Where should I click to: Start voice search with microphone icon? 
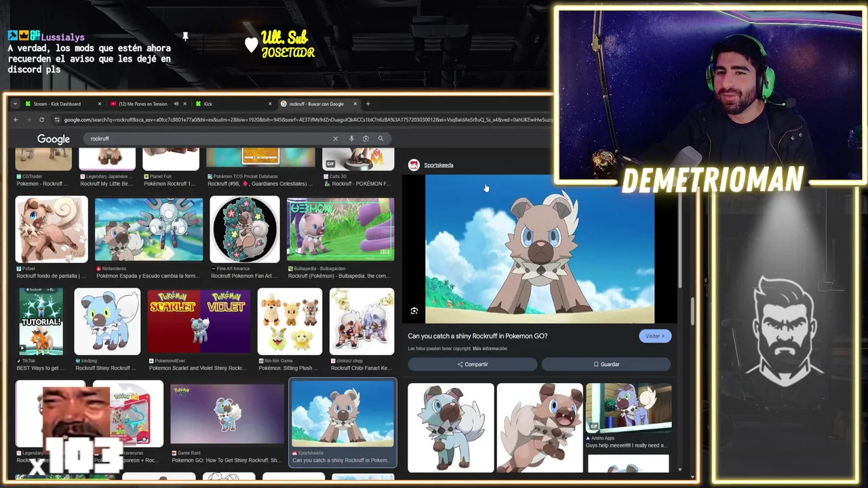351,138
